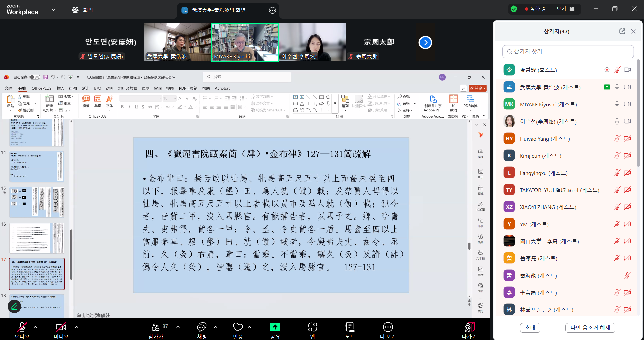Expand the video options arrow
The height and width of the screenshot is (340, 644).
(77, 327)
